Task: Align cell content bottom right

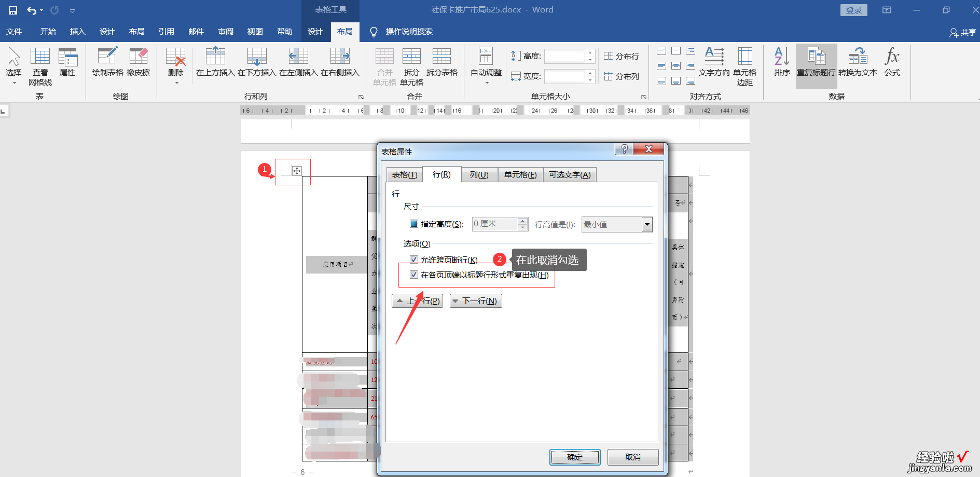Action: click(x=691, y=81)
